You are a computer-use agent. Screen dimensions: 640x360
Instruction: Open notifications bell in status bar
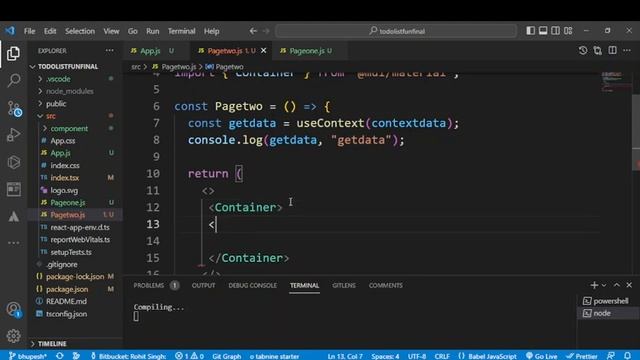coord(628,356)
